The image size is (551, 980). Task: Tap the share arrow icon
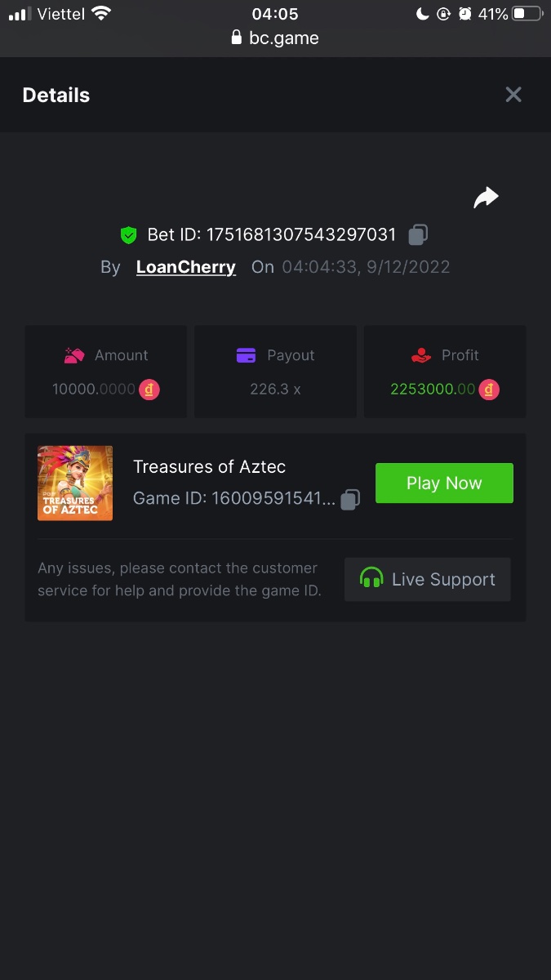click(x=486, y=198)
